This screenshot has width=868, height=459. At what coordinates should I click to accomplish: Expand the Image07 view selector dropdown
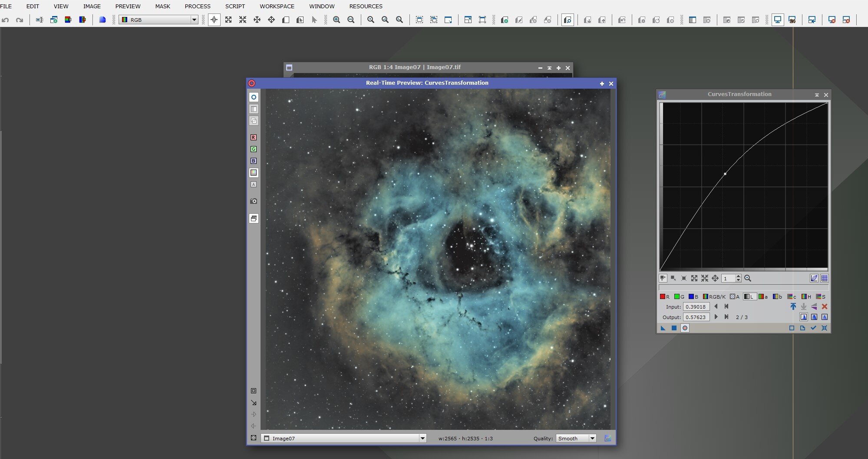point(422,439)
